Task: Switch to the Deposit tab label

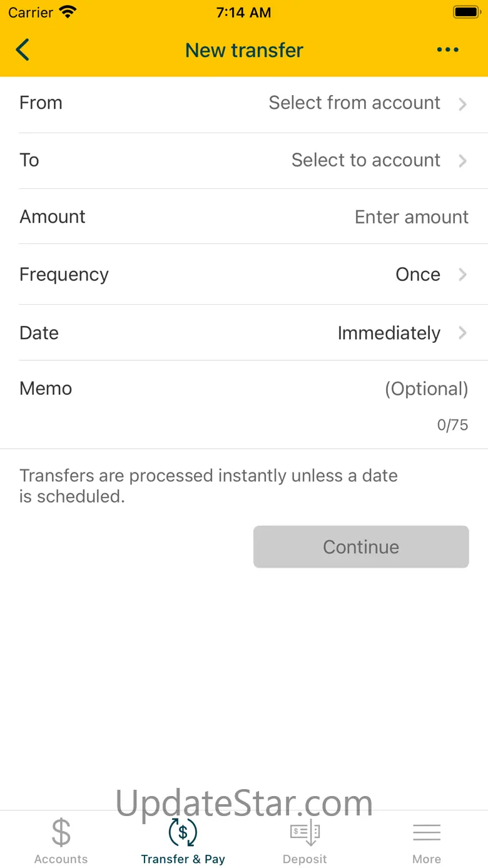Action: pos(305,859)
